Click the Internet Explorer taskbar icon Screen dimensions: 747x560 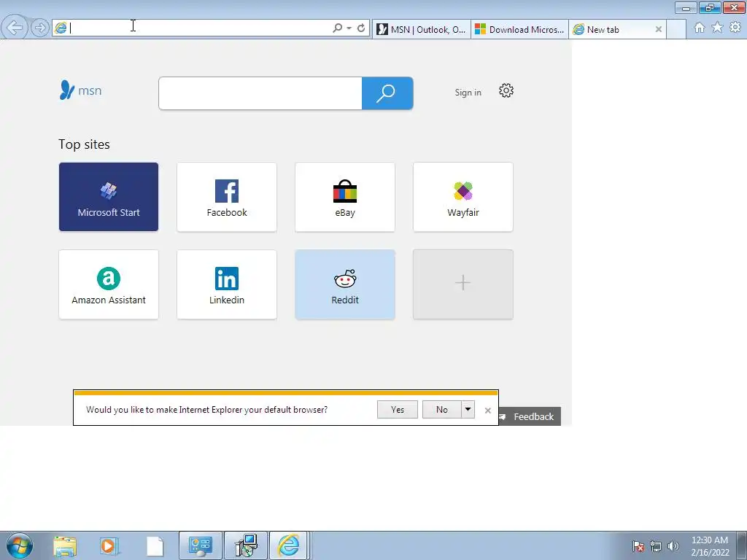[x=289, y=545]
